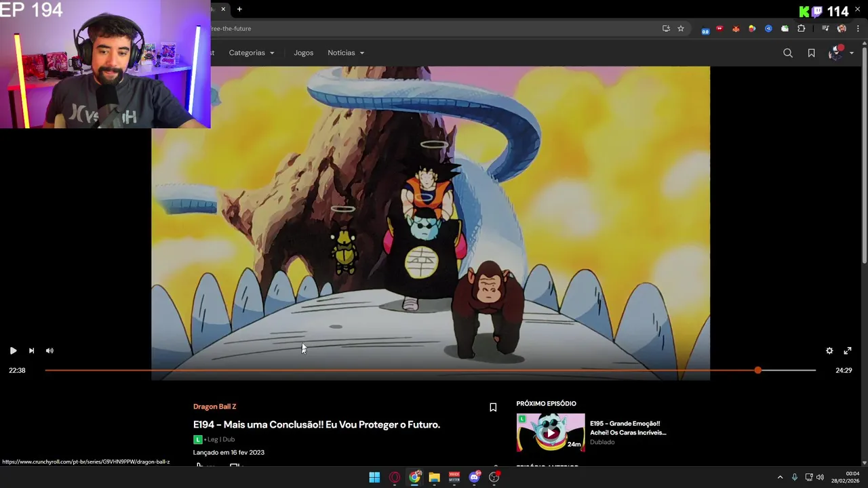Expand the Categorias dropdown menu

coord(252,53)
